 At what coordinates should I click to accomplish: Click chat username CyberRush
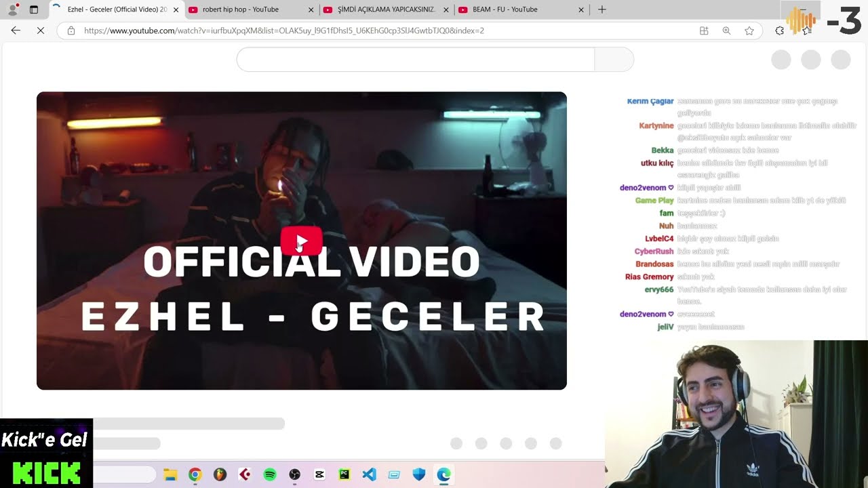click(x=654, y=251)
